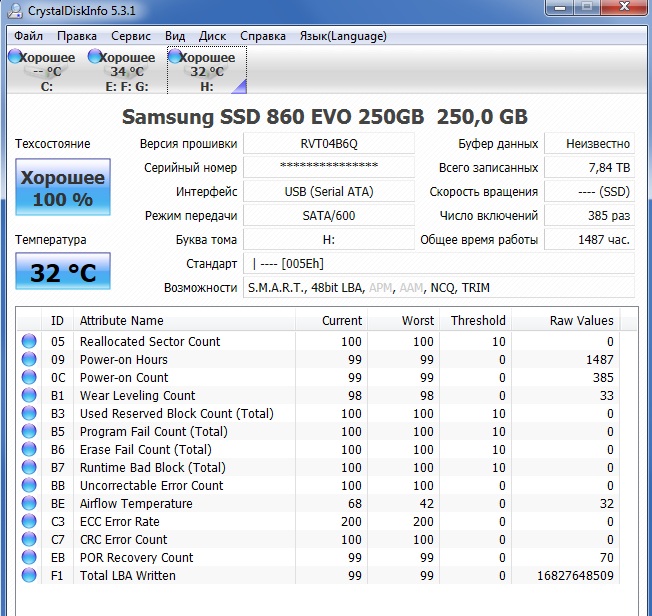
Task: Click the POR Recovery Count raw value 70
Action: pyautogui.click(x=607, y=557)
